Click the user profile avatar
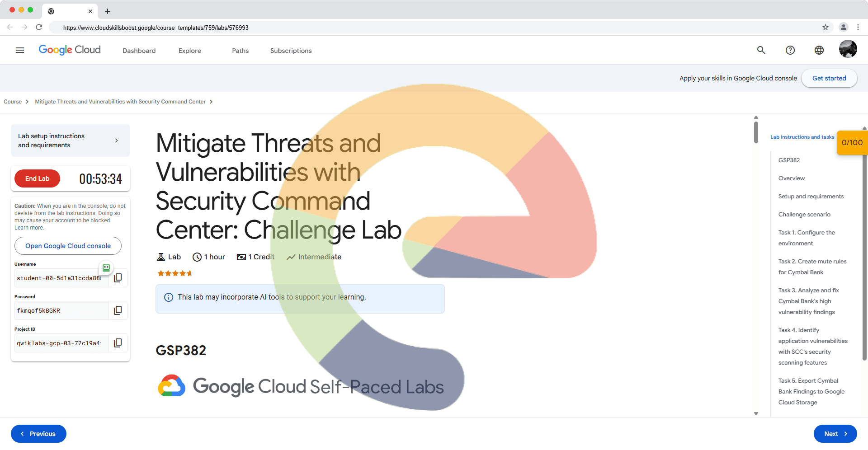This screenshot has height=450, width=868. pyautogui.click(x=848, y=49)
